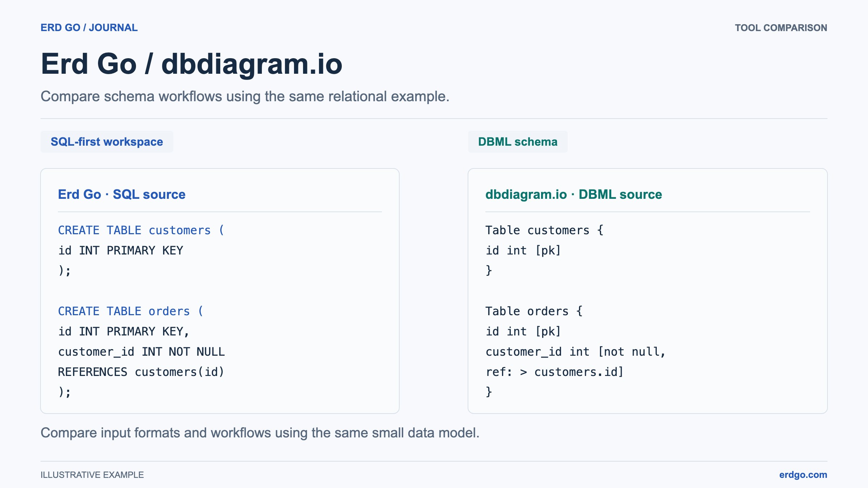The image size is (868, 488).
Task: Click the ILLUSTRATIVE EXAMPLE footer label
Action: pyautogui.click(x=92, y=475)
